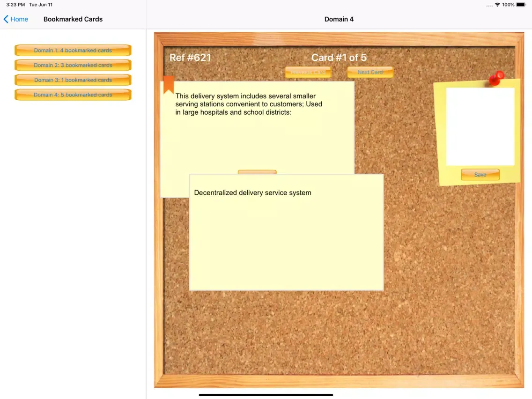Select the 'Ref #621' label
Viewport: 532px width, 399px height.
190,58
